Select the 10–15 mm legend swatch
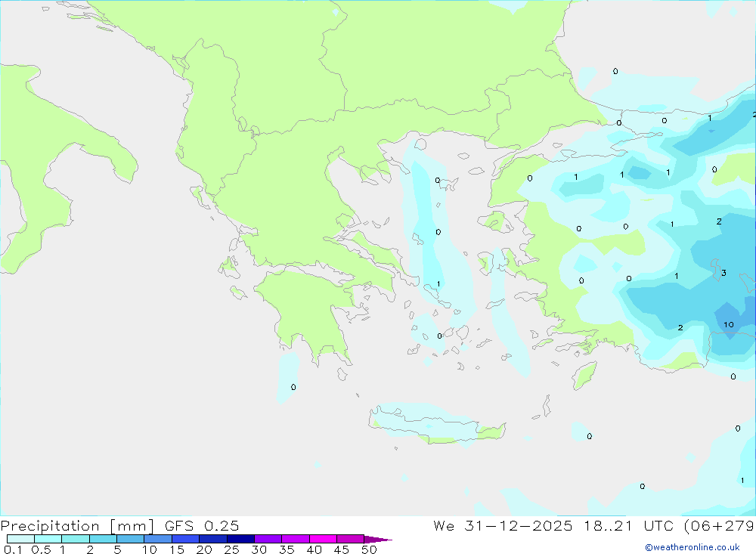Screen dimensions: 756x554 (x=158, y=539)
